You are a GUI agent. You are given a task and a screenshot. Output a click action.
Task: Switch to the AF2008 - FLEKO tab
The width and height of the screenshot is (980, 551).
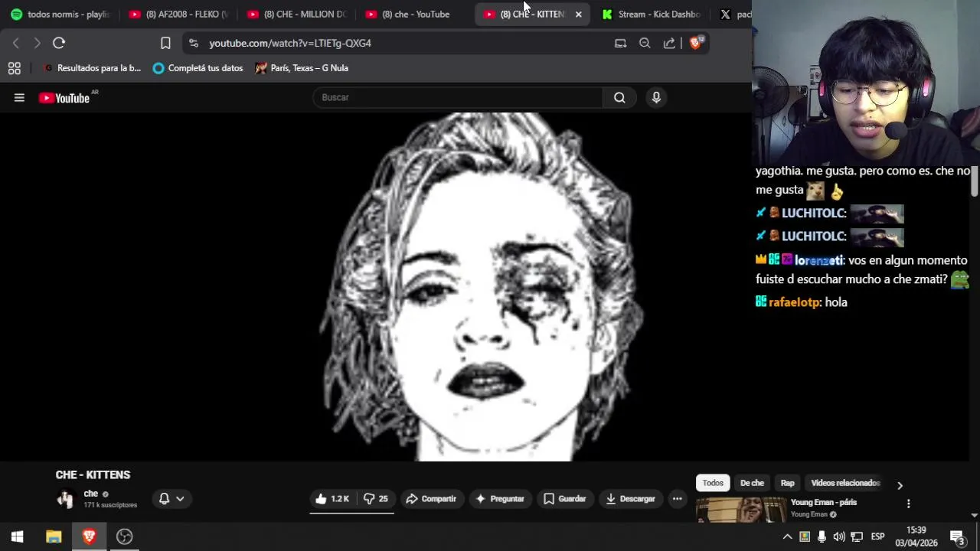178,14
